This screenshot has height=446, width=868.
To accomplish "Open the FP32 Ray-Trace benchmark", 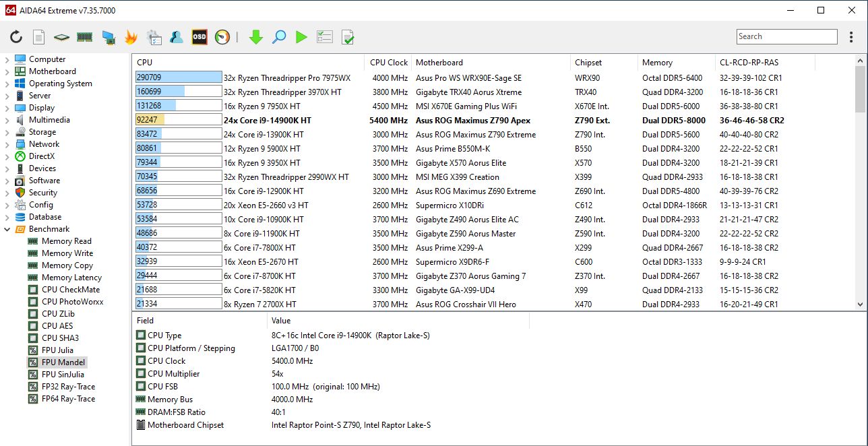I will click(x=68, y=387).
